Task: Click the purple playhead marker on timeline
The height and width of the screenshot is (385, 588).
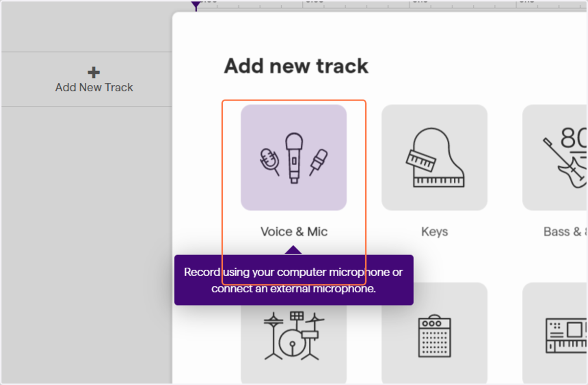Action: pyautogui.click(x=196, y=5)
